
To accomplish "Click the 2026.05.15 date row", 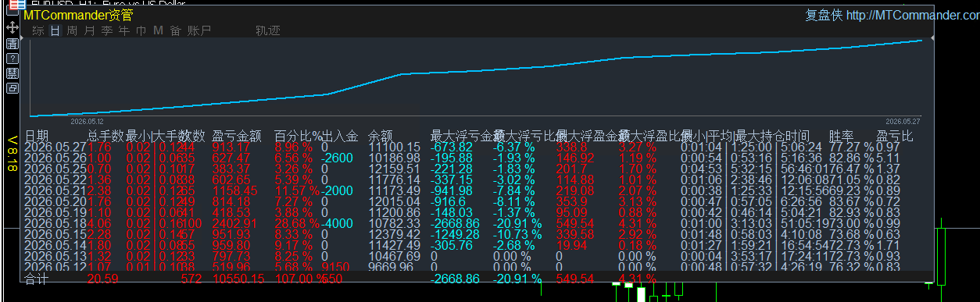I will click(55, 234).
